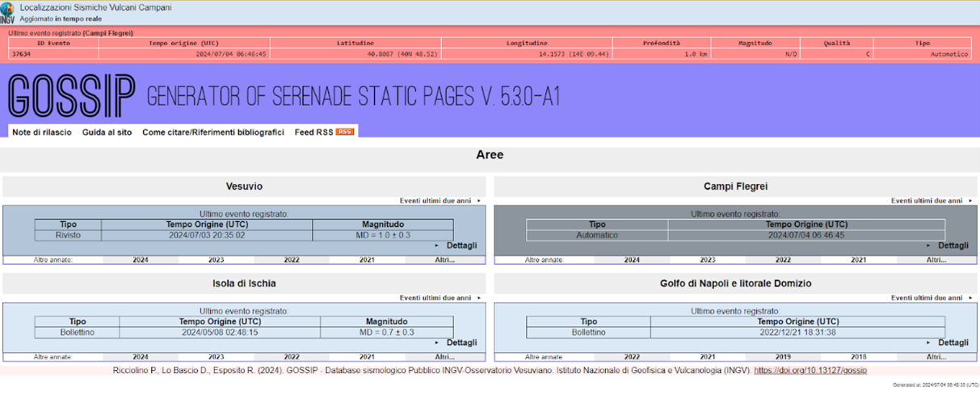Expand Isola di Ischia Eventi ultimi due anni
The image size is (980, 403).
coord(440,297)
